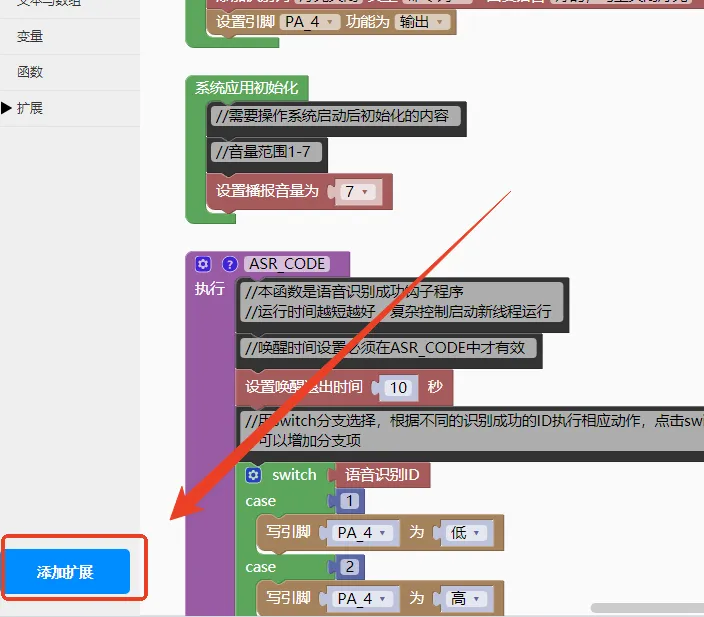
Task: Select the 变量 category in the sidebar
Action: 30,36
